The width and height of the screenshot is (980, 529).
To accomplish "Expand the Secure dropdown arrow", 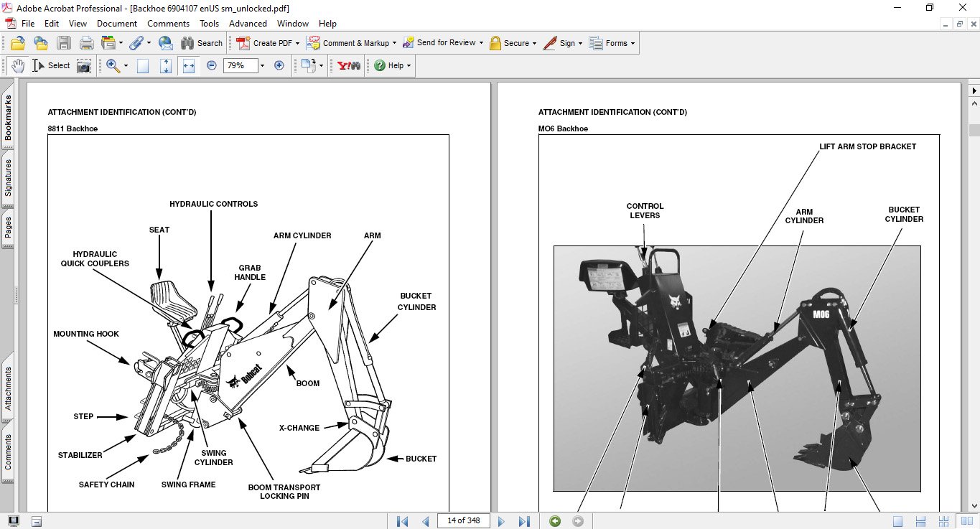I will tap(535, 43).
